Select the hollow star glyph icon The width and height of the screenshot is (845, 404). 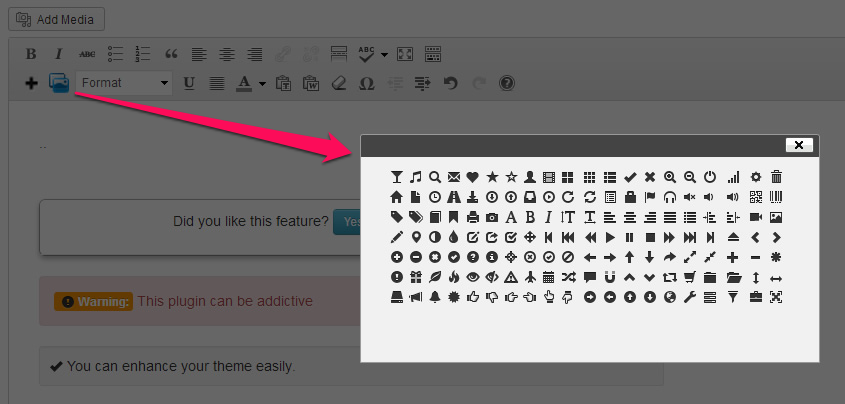511,177
